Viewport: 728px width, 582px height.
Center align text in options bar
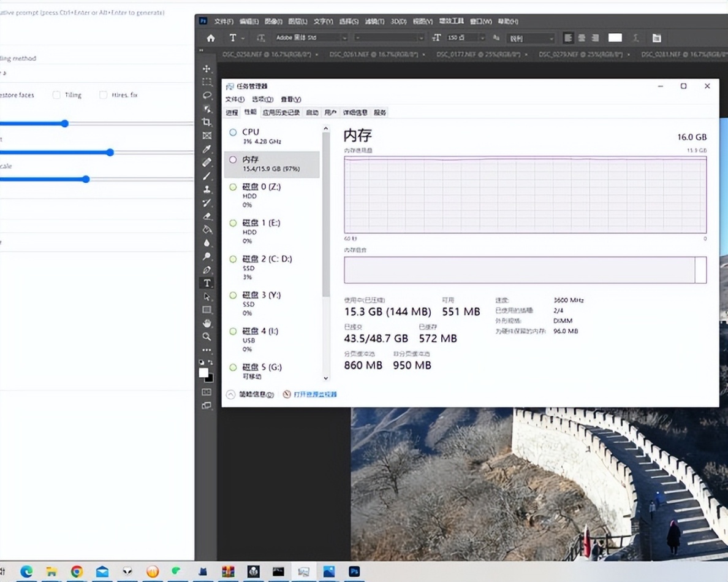coord(582,38)
